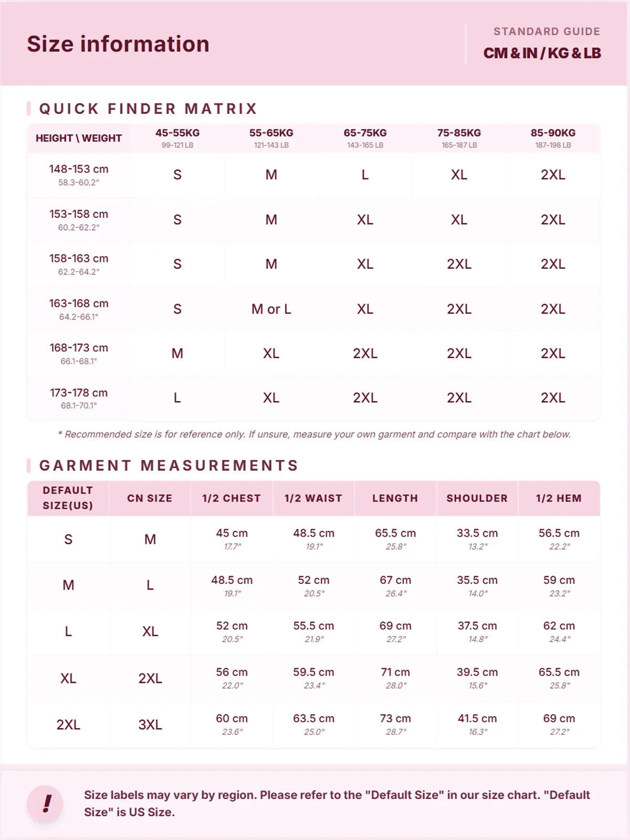Click the 65.5 cm length value
The image size is (630, 840).
coord(395,533)
